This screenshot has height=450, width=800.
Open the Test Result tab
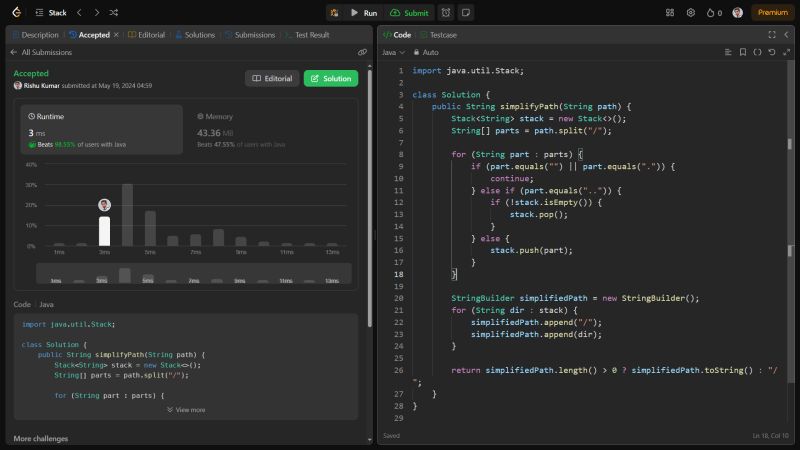[x=307, y=35]
